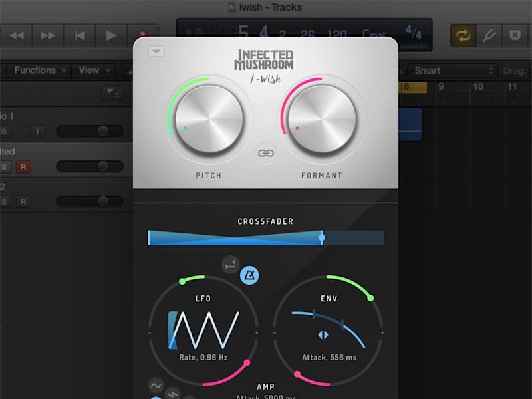The height and width of the screenshot is (399, 532).
Task: Click the Go to Beginning button
Action: pyautogui.click(x=80, y=36)
